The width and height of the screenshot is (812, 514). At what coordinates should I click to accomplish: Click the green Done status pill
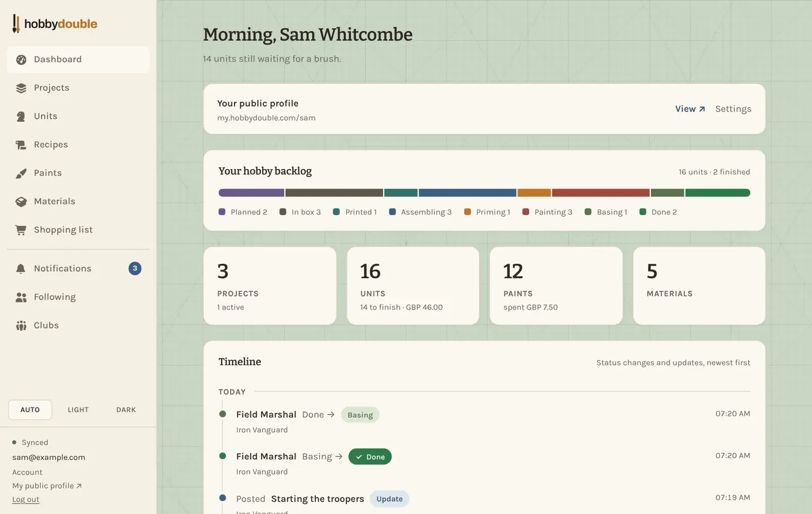370,457
